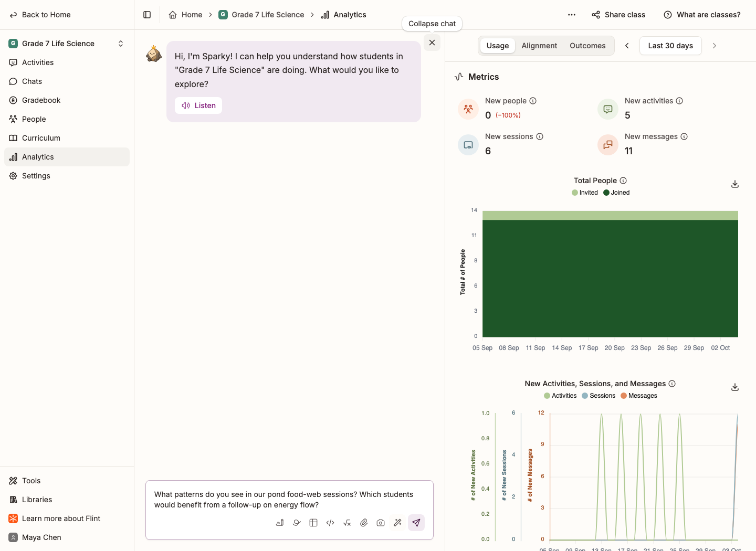The image size is (756, 551).
Task: Open the more options ellipsis menu
Action: coord(572,15)
